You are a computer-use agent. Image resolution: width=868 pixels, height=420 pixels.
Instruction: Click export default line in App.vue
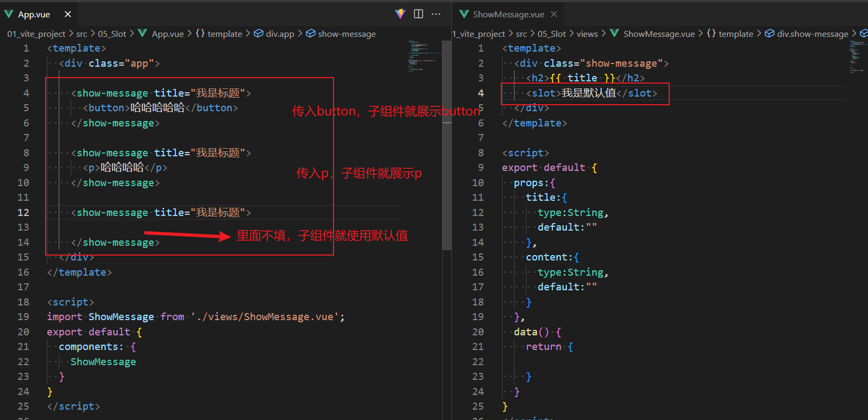tap(95, 332)
